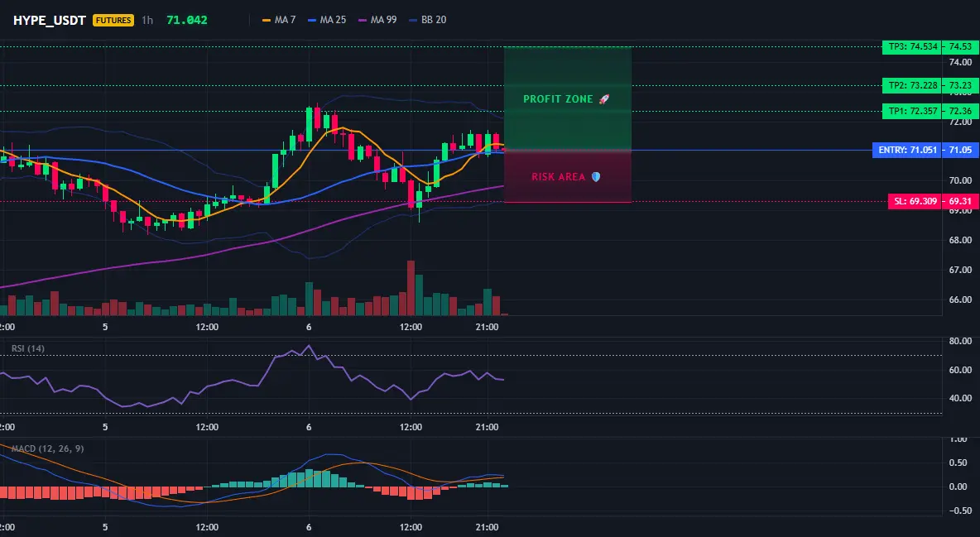Click the BB 20 legend entry
The image size is (980, 537).
(x=427, y=20)
